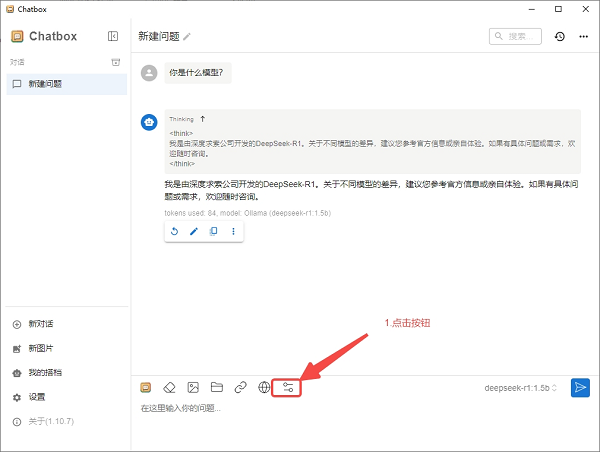This screenshot has height=452, width=600.
Task: Attach a file using the folder icon
Action: (217, 388)
